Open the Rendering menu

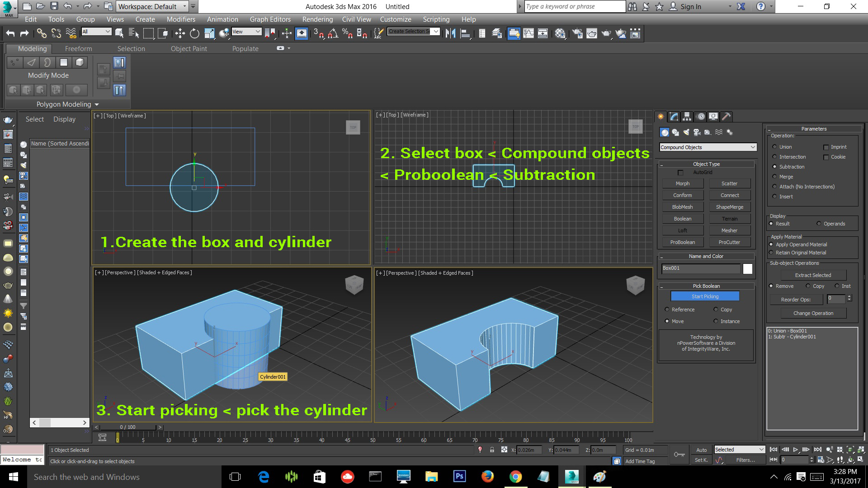[317, 19]
